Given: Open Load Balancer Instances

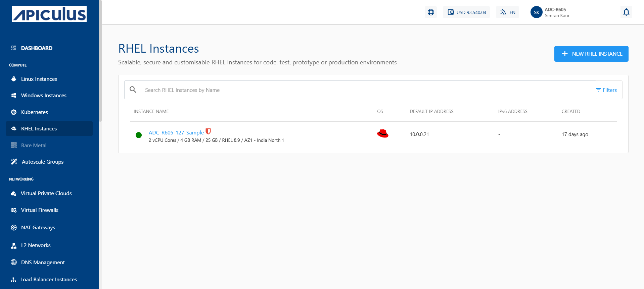Looking at the screenshot, I should point(49,280).
